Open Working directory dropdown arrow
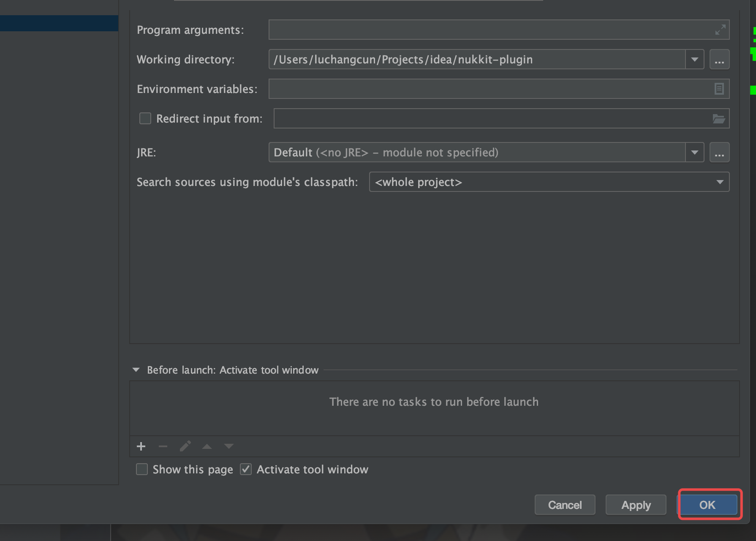The image size is (756, 541). (695, 60)
